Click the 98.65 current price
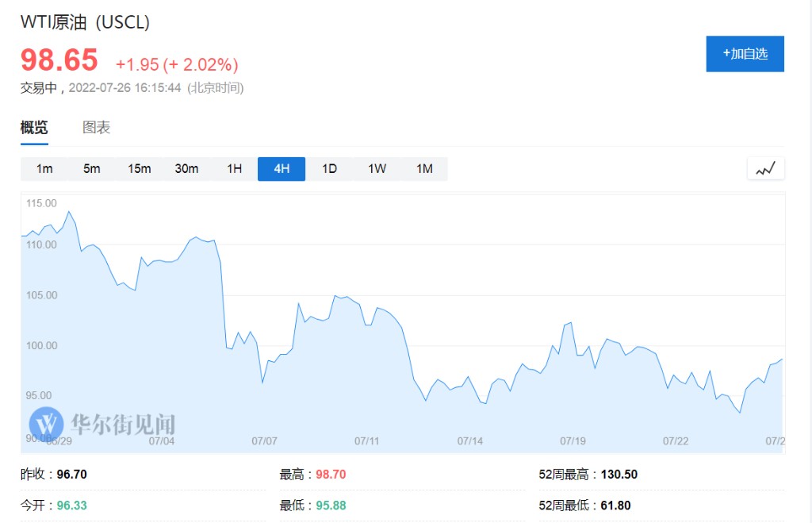The image size is (812, 523). point(59,60)
